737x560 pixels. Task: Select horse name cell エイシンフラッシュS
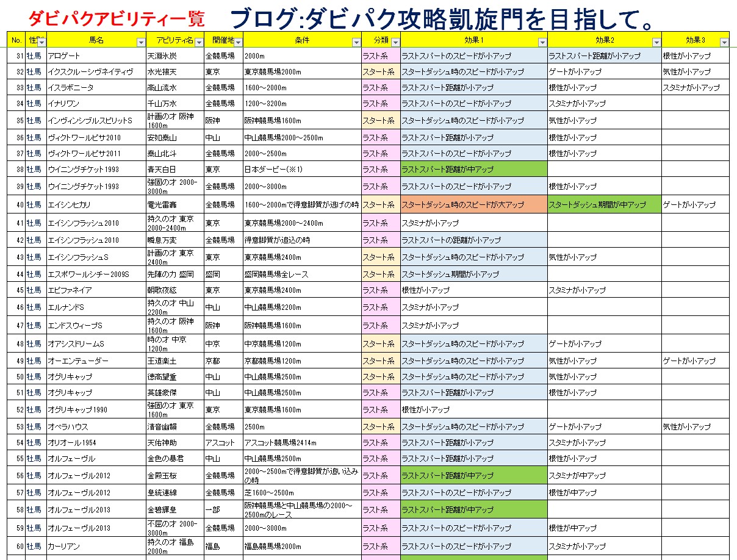(x=96, y=257)
